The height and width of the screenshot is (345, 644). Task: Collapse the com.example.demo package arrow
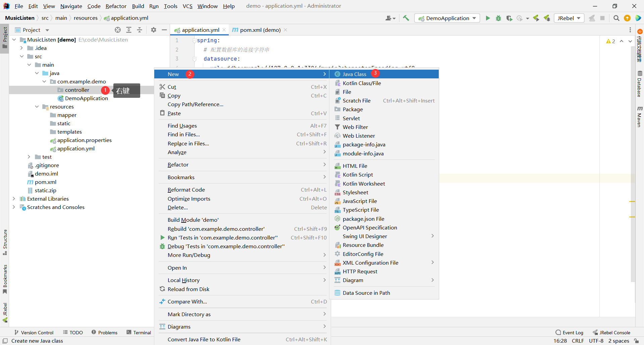coord(44,81)
